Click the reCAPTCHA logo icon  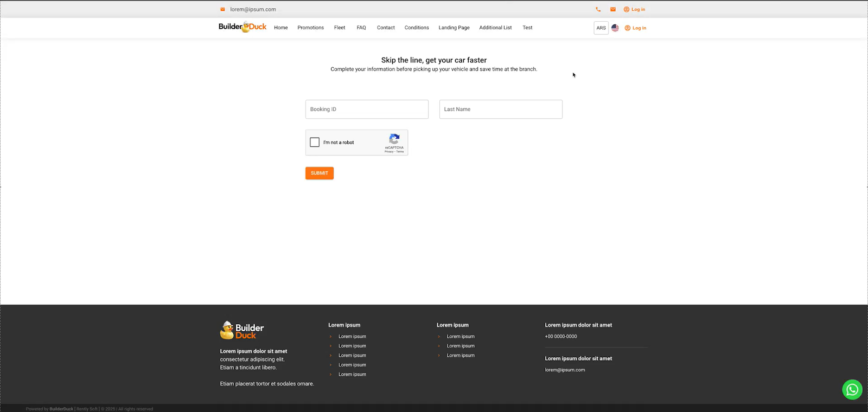(x=394, y=139)
